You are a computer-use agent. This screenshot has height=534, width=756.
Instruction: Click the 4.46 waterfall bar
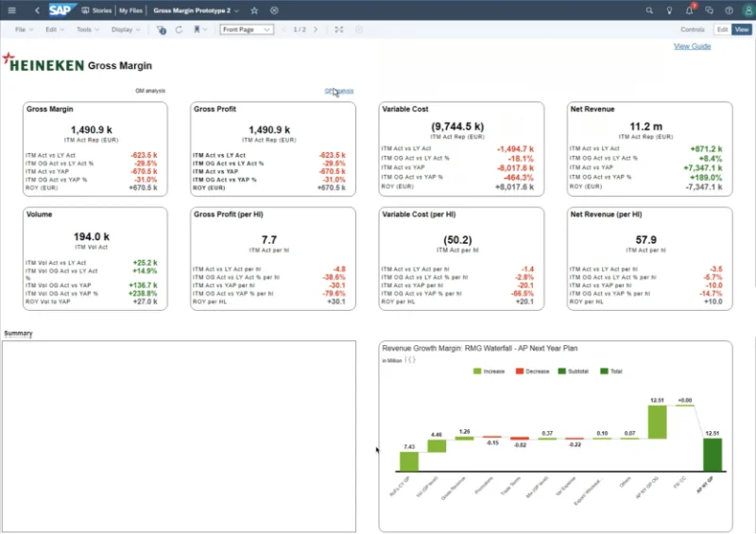pos(437,446)
